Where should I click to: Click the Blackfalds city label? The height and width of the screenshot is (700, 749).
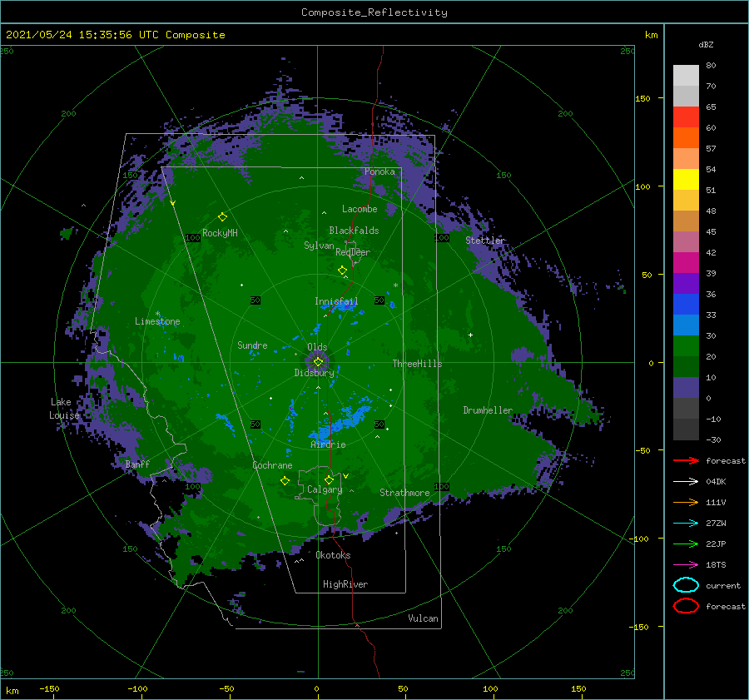coord(354,231)
